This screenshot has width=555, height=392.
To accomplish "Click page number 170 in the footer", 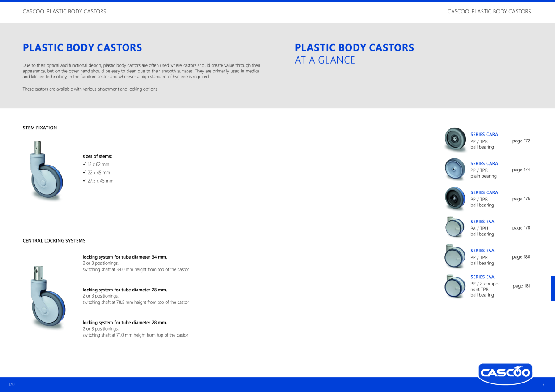I will (12, 384).
